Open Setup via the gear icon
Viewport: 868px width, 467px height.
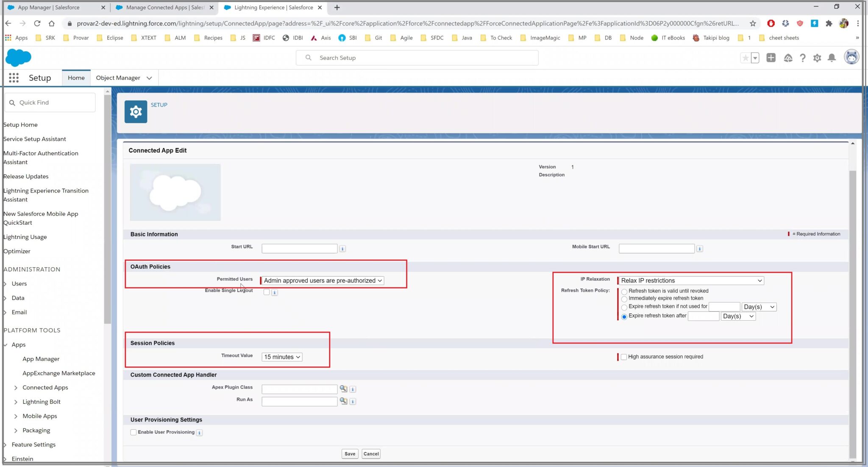(x=817, y=58)
